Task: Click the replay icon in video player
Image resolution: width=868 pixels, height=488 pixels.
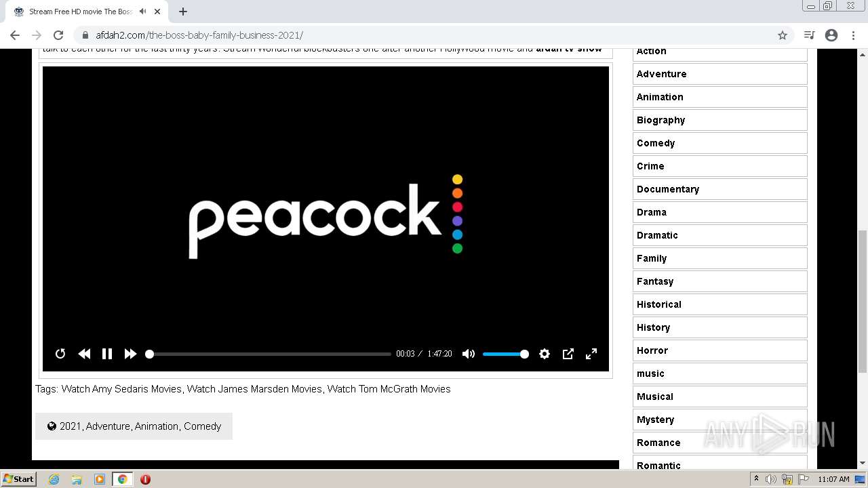Action: pyautogui.click(x=60, y=354)
